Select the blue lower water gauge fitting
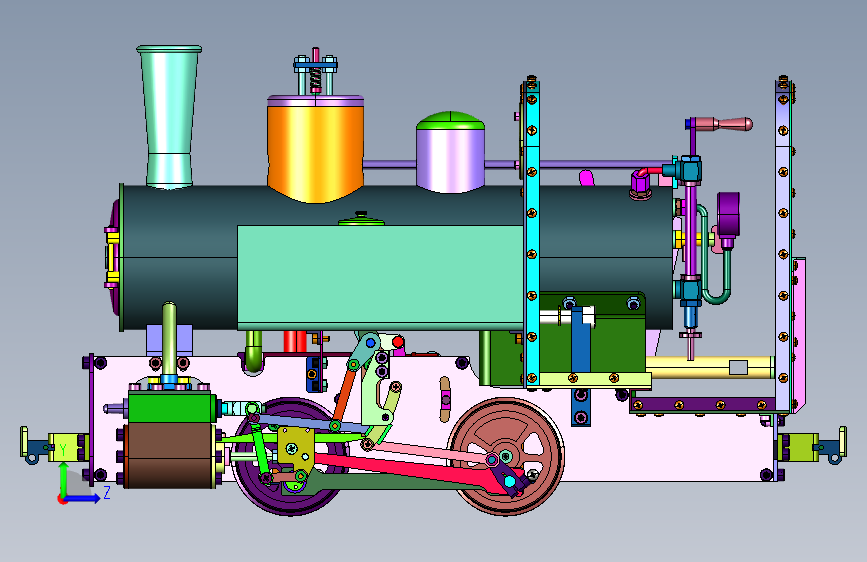 (x=690, y=317)
